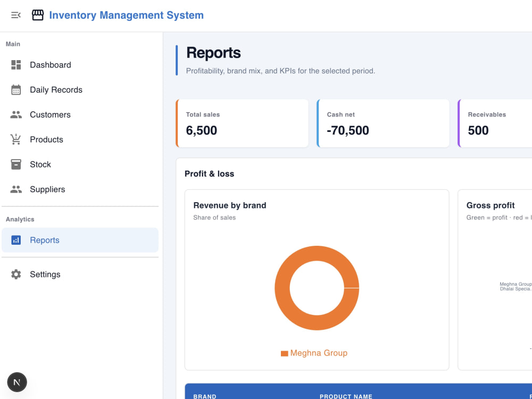Select the Stock menu entry
Screen dimensions: 532x399
click(80, 164)
